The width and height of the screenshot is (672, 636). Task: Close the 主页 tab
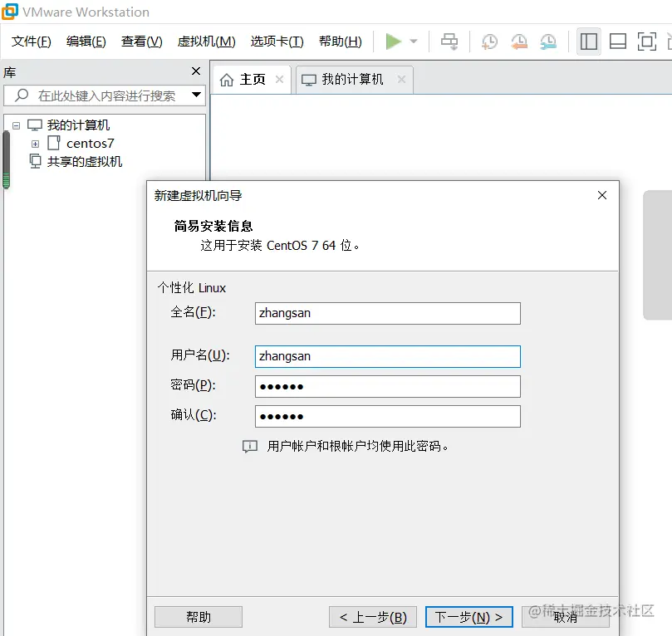[x=279, y=79]
